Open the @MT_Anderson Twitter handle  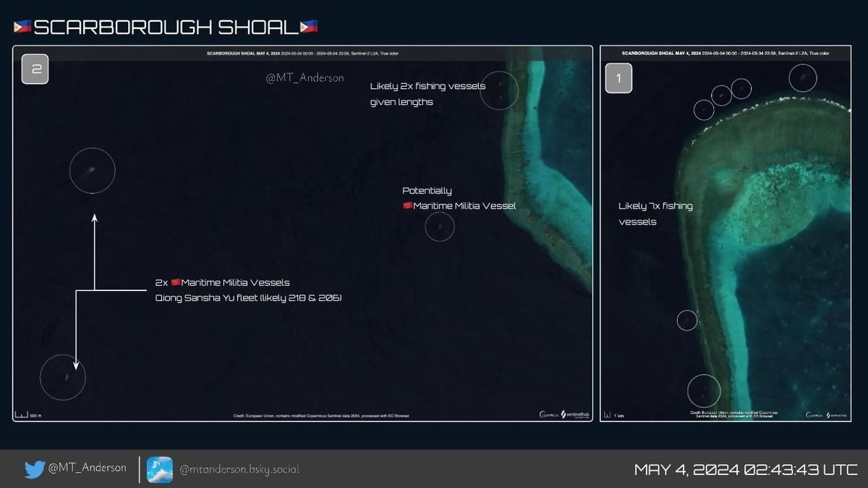(87, 468)
